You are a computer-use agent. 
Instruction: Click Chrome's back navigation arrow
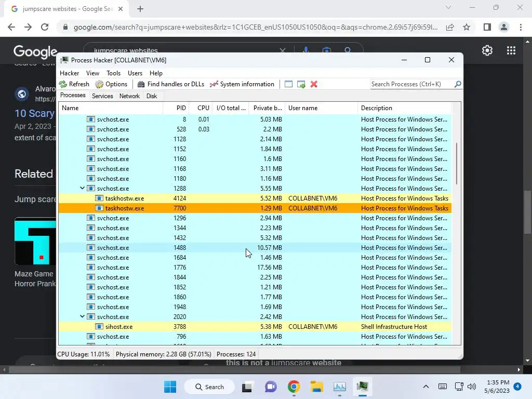(11, 27)
